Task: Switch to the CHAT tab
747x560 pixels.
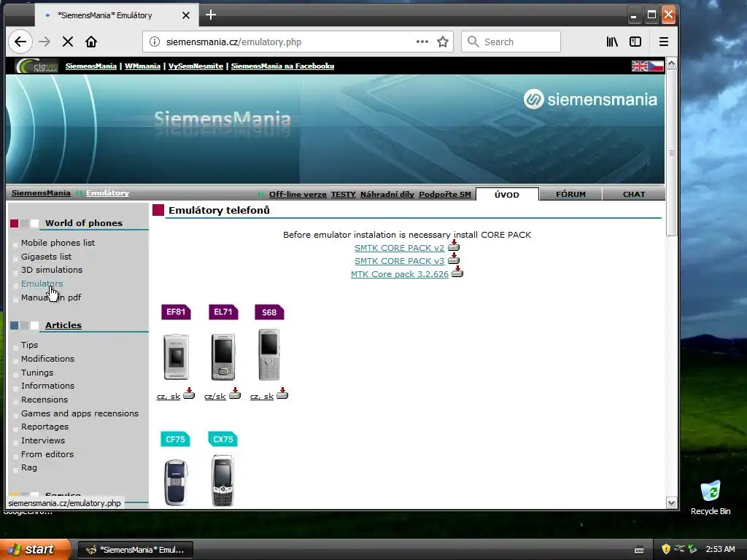Action: coord(634,194)
